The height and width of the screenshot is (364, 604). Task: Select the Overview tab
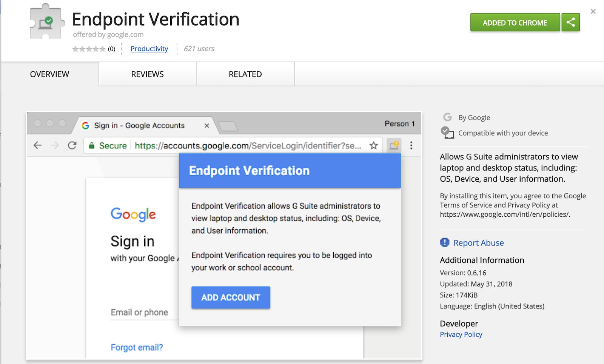(x=49, y=74)
